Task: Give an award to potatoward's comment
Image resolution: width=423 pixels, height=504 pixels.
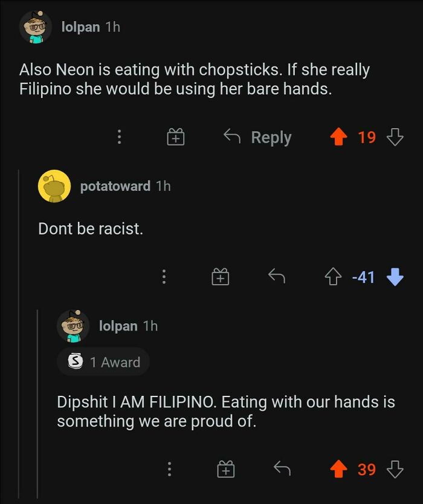Action: (x=221, y=277)
